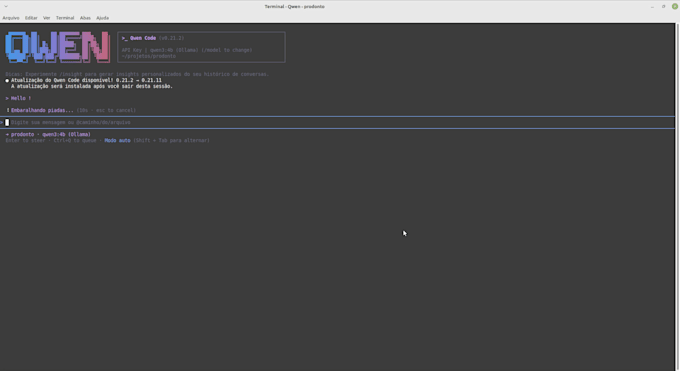Click 'A atualização será instalada' line

point(92,86)
